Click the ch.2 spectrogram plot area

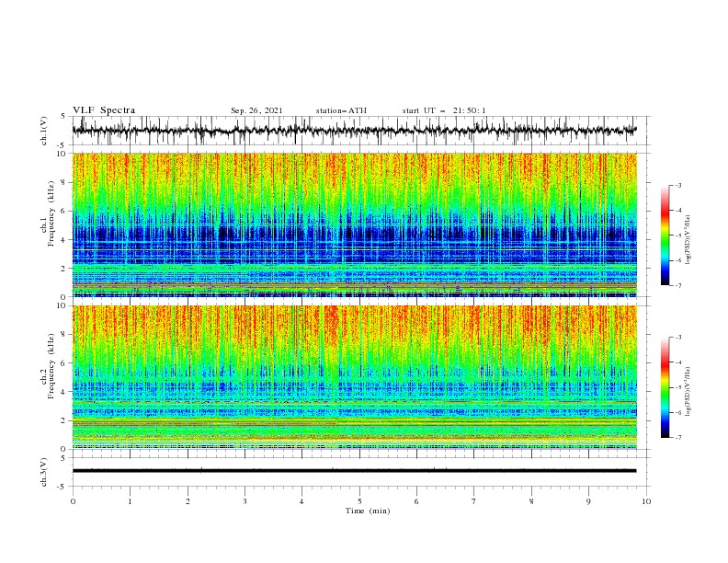354,377
